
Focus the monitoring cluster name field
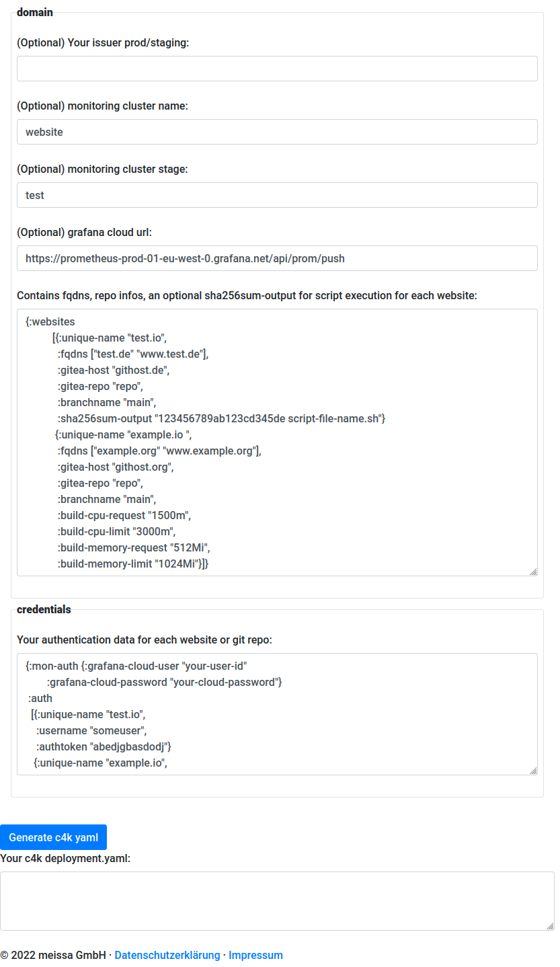[x=277, y=132]
